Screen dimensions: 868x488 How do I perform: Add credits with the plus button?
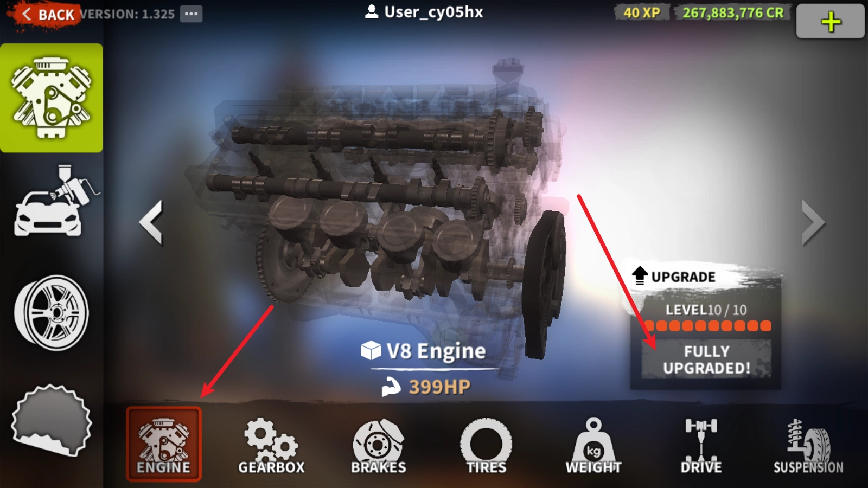coord(831,22)
